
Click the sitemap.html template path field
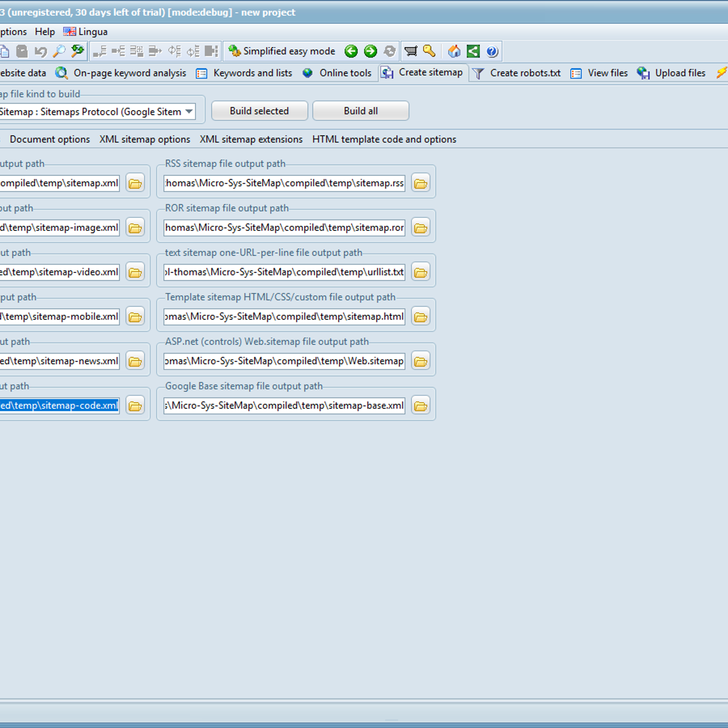(284, 317)
